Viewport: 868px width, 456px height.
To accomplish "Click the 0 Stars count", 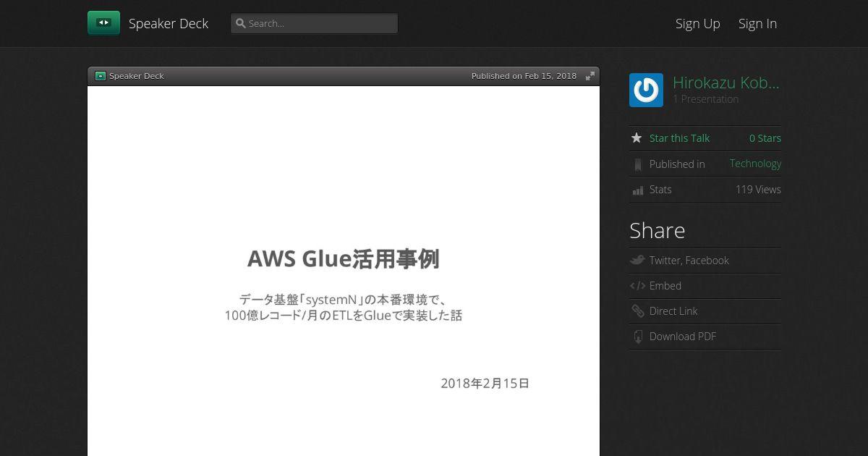I will click(765, 138).
